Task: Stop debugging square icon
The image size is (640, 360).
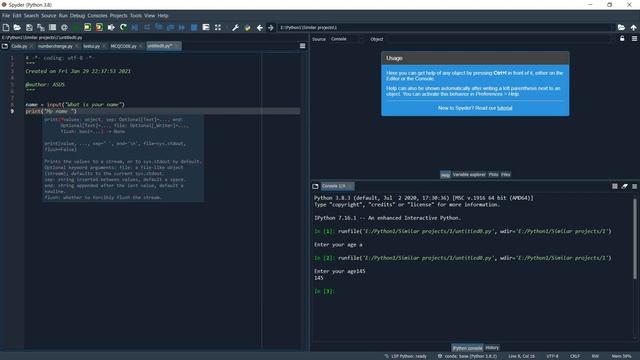Action: (x=194, y=27)
